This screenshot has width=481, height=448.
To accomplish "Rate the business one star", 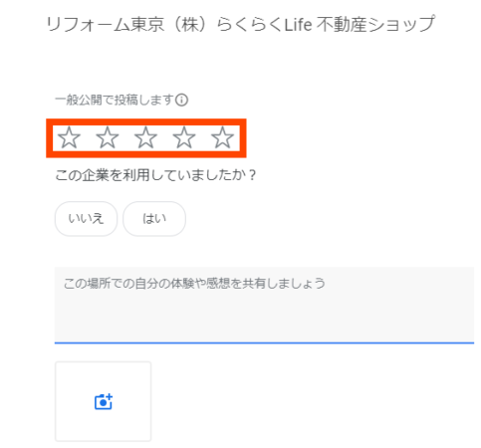I will [69, 137].
